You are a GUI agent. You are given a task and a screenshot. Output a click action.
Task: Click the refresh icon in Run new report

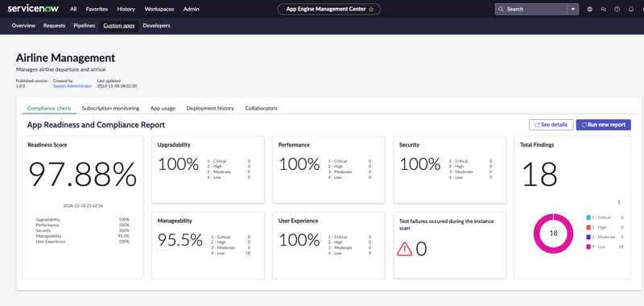(584, 125)
